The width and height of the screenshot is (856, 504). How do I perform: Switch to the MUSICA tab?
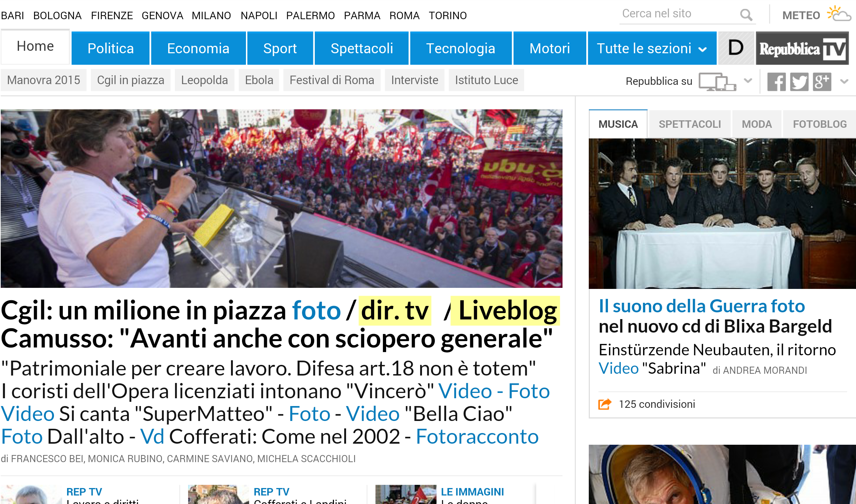click(x=618, y=124)
